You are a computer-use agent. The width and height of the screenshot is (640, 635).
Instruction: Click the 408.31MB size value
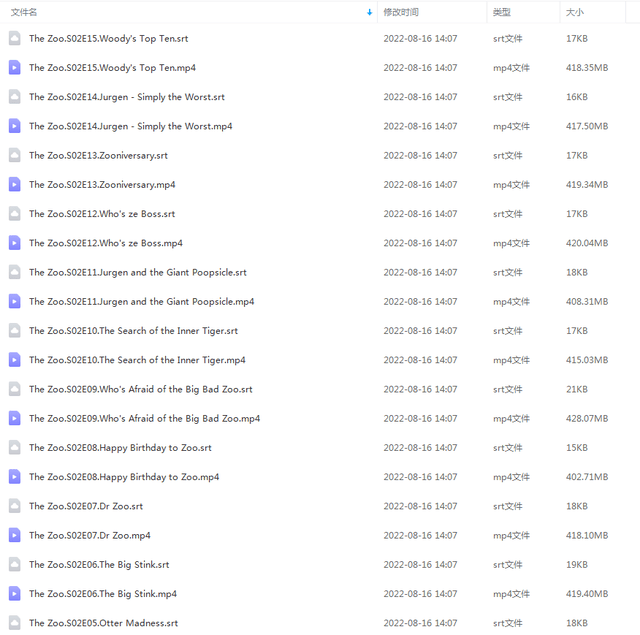coord(587,302)
